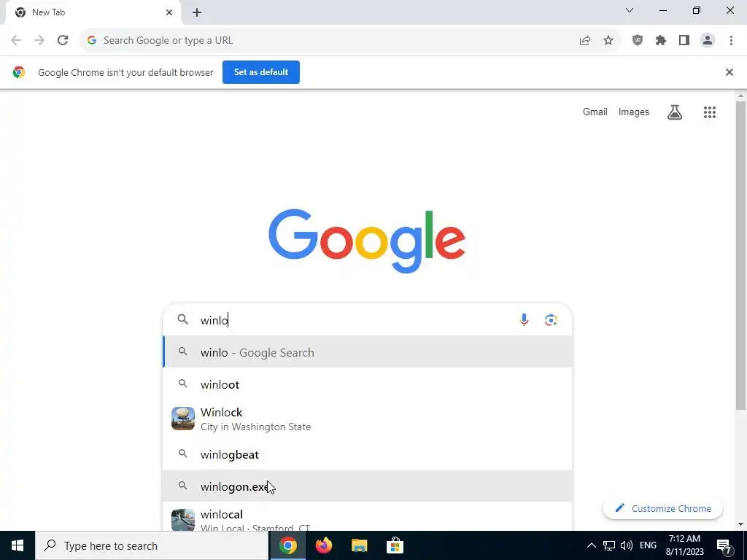747x560 pixels.
Task: Open the notification center icon
Action: 724,545
